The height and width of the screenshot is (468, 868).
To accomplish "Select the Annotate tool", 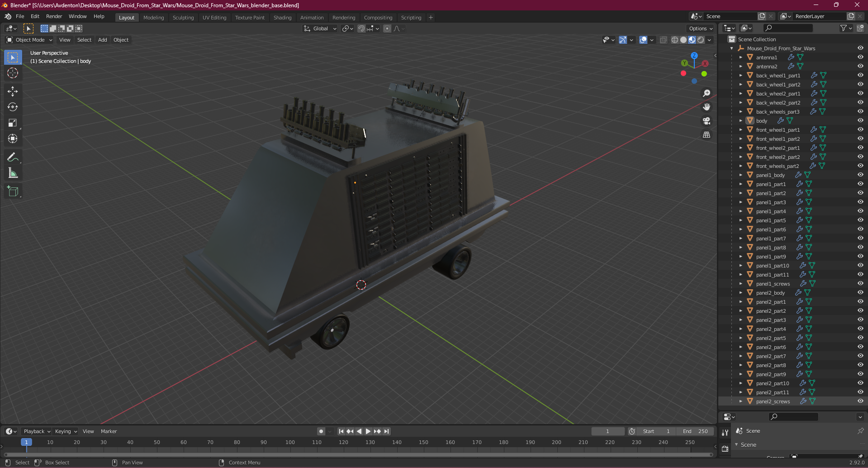I will click(13, 157).
